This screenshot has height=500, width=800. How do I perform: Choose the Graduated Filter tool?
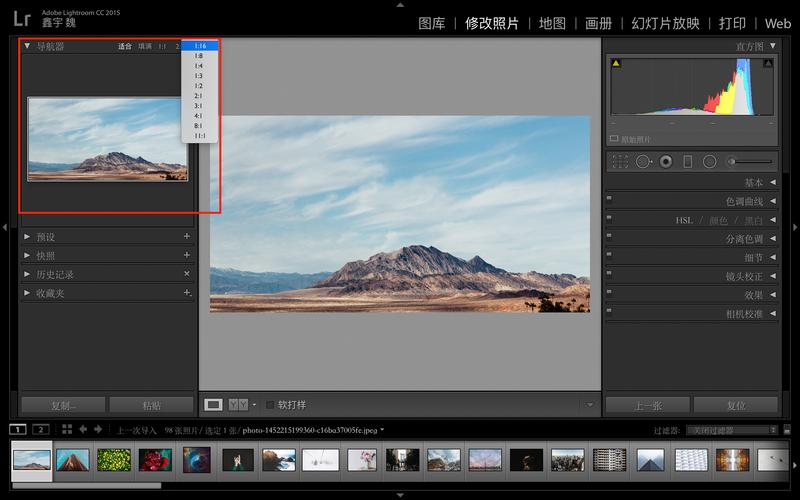point(687,161)
